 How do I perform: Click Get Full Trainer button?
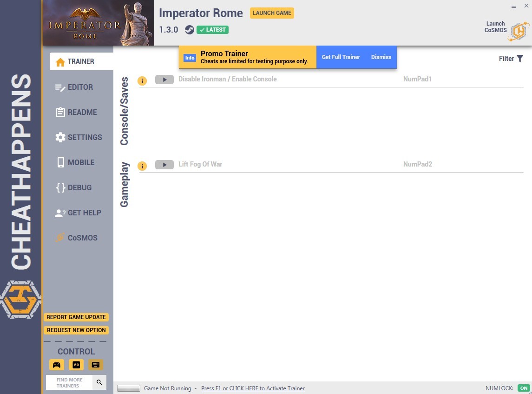click(x=341, y=57)
